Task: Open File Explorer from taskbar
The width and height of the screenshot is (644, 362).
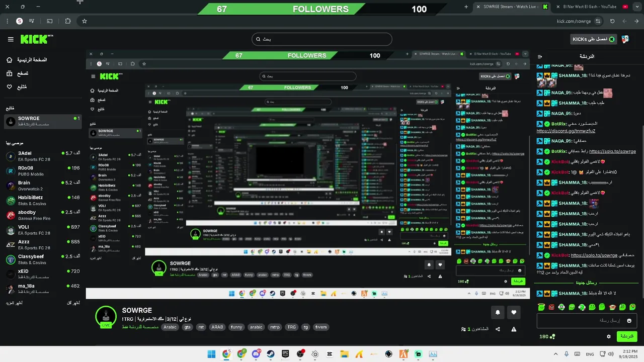Action: 344,354
